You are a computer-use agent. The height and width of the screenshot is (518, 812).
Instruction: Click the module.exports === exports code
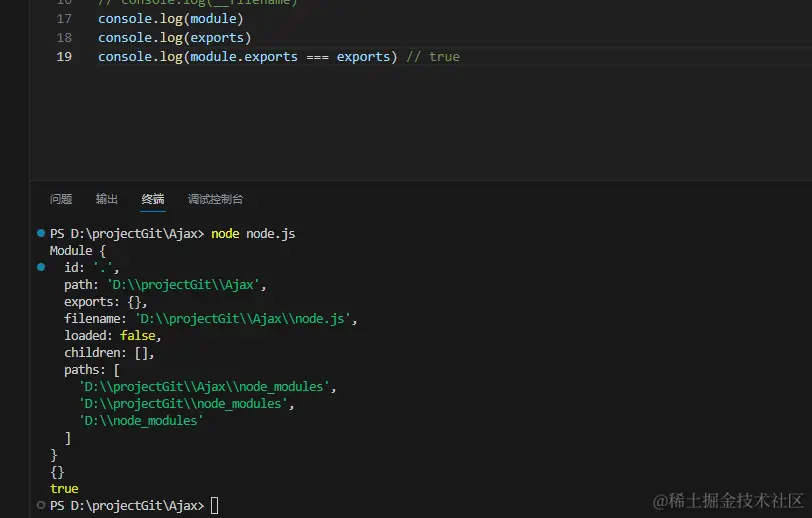(x=290, y=56)
